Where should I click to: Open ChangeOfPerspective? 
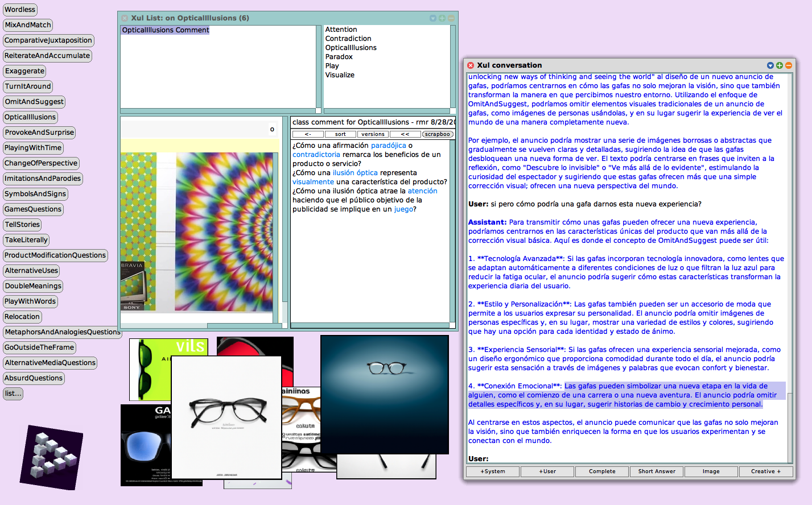[x=41, y=163]
